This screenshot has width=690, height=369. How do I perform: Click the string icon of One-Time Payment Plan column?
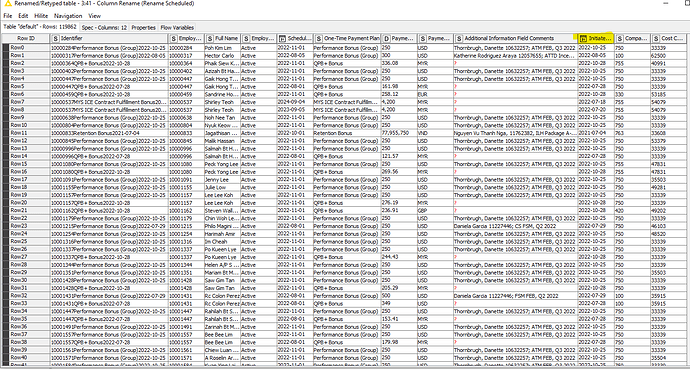[x=319, y=39]
